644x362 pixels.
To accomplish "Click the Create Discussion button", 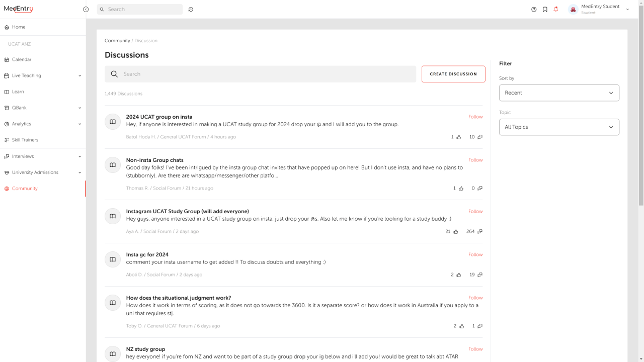I will (x=453, y=74).
